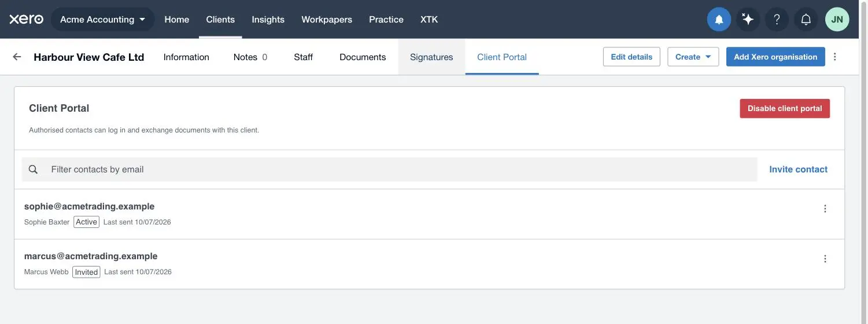Click the outlined bell notifications icon
Image resolution: width=868 pixels, height=324 pixels.
pos(806,19)
